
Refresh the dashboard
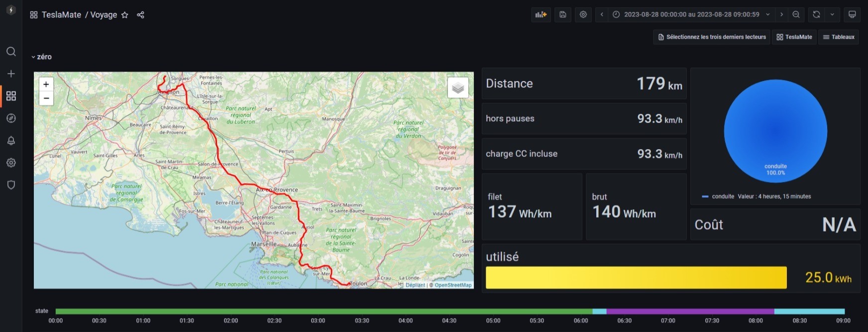pos(816,14)
